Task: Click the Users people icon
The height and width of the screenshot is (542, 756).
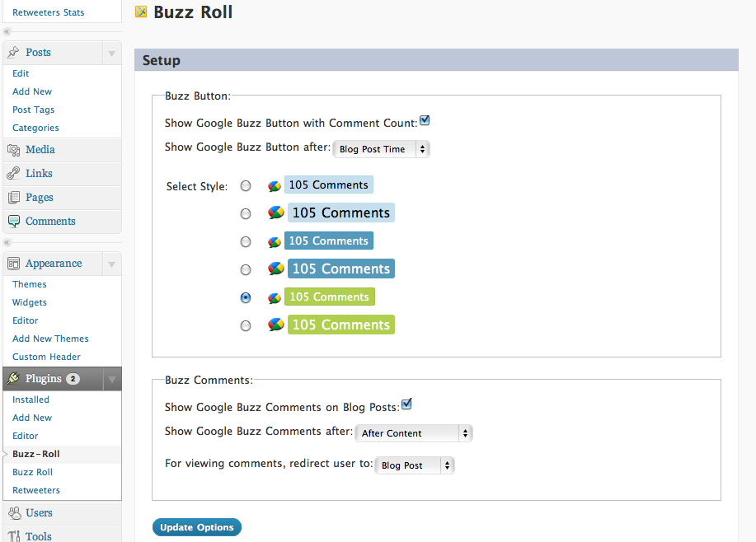Action: coord(15,513)
